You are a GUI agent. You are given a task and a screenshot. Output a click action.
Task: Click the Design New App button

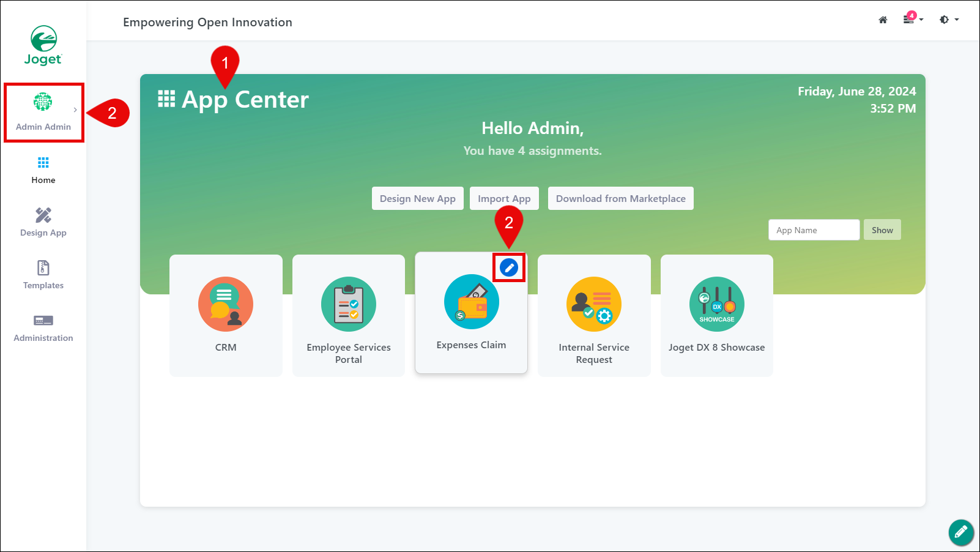[418, 198]
